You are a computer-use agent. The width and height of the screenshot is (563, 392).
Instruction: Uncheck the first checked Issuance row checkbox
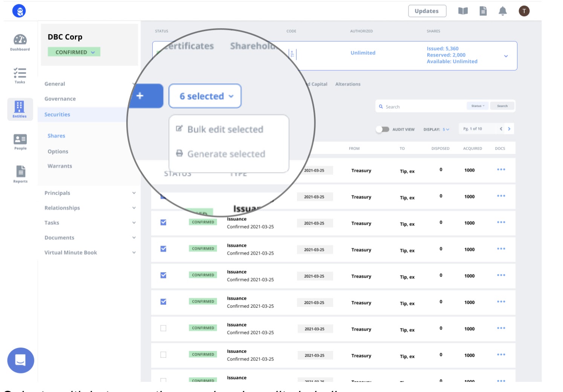pos(163,223)
